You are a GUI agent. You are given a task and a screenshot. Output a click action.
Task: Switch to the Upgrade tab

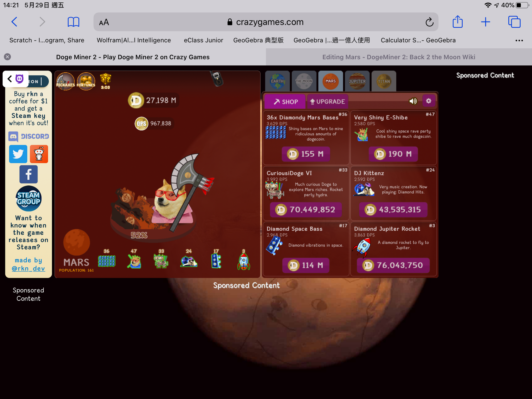328,102
